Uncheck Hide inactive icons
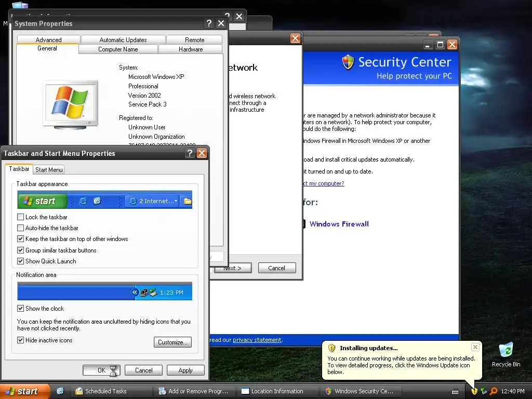Image resolution: width=532 pixels, height=399 pixels. pos(20,340)
